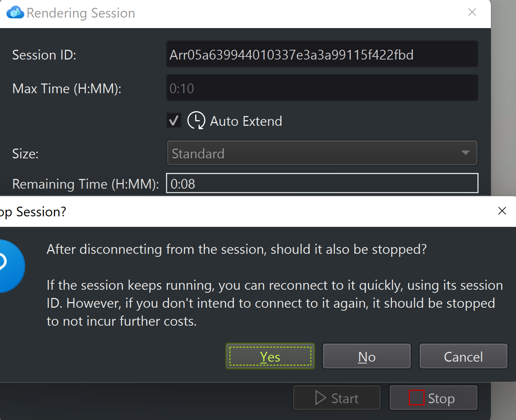516x420 pixels.
Task: Click inside the Session ID field
Action: click(x=322, y=55)
